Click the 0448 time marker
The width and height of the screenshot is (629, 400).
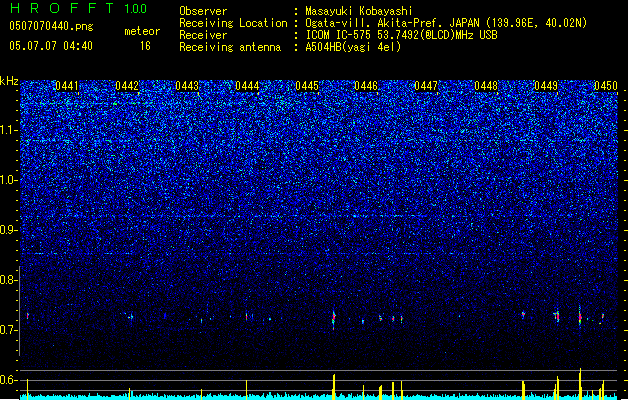[x=486, y=86]
